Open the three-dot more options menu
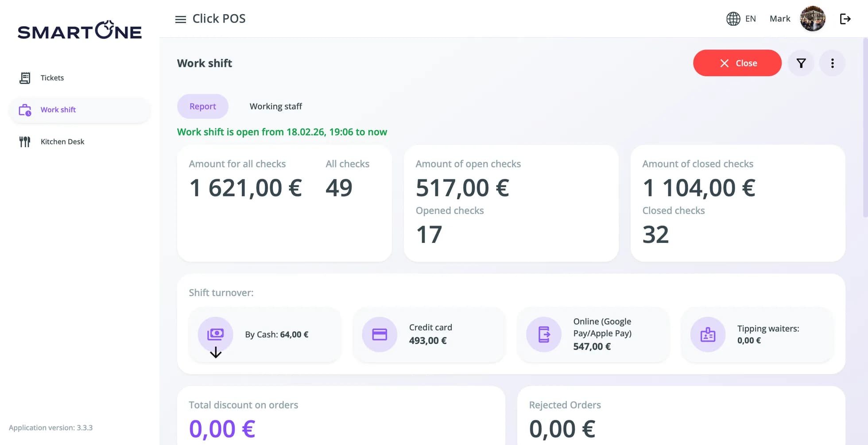The image size is (868, 445). coord(832,63)
